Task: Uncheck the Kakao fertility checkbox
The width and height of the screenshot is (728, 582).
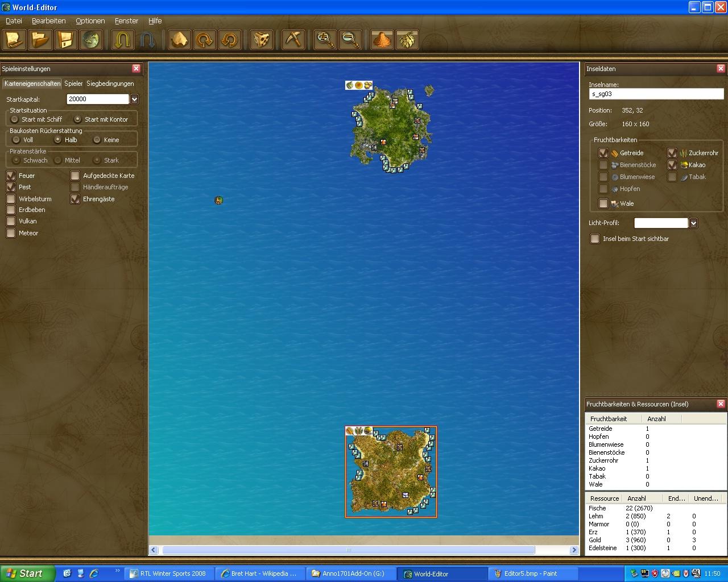Action: (x=672, y=165)
